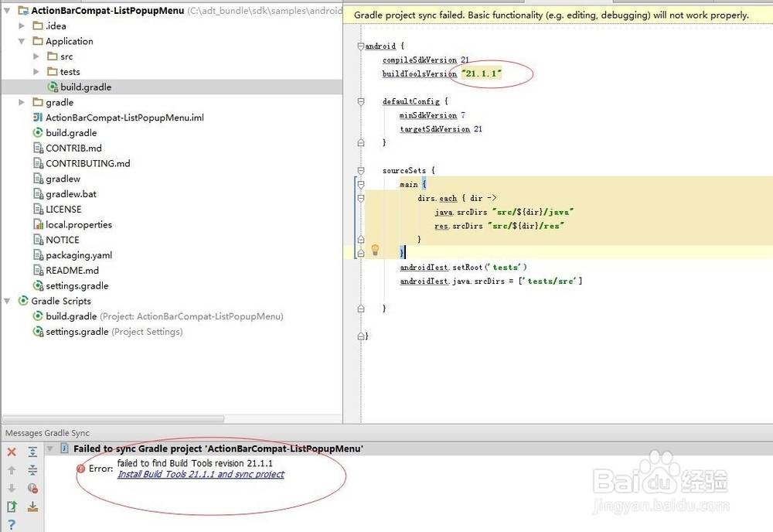Click the project panel horizontal scrollbar
This screenshot has height=532, width=773.
click(x=114, y=418)
